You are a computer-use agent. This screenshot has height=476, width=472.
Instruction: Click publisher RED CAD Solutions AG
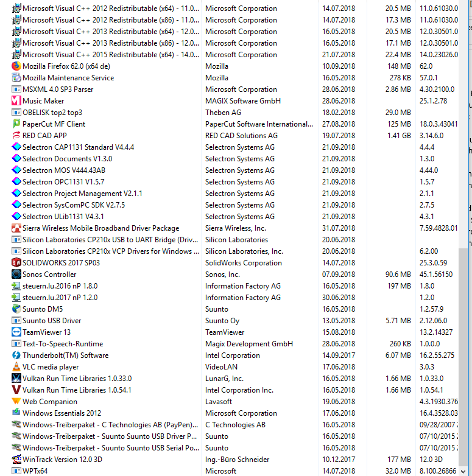pyautogui.click(x=241, y=135)
